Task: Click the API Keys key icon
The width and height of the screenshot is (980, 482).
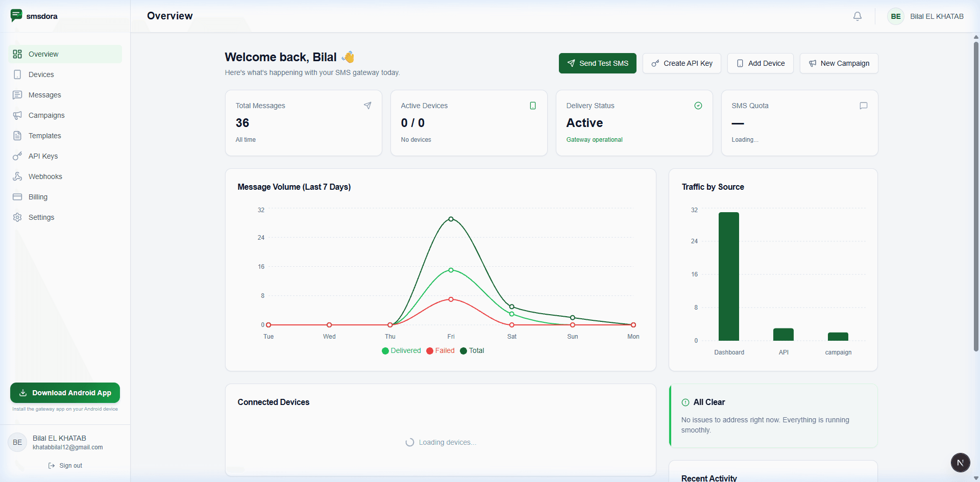Action: [x=17, y=156]
